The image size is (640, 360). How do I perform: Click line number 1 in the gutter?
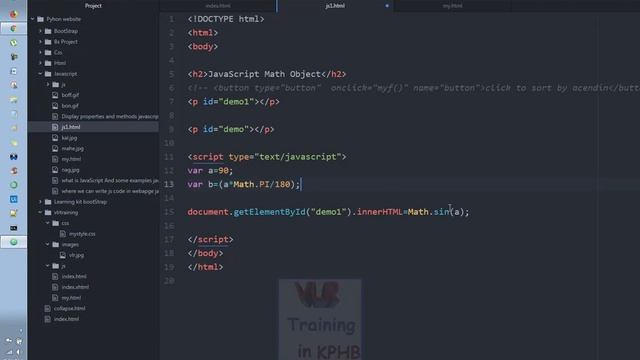point(171,19)
